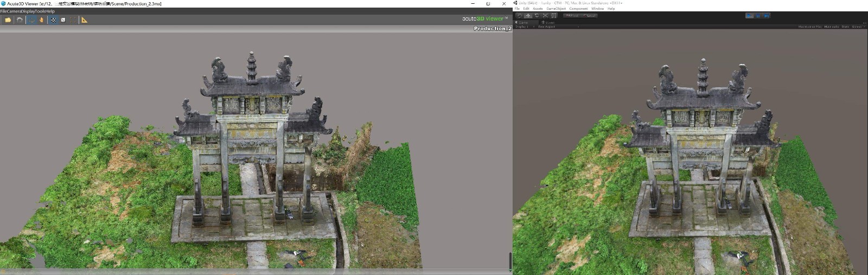Select the orbit rotate navigation tool
Screen dimensions: 868x275
(x=31, y=20)
